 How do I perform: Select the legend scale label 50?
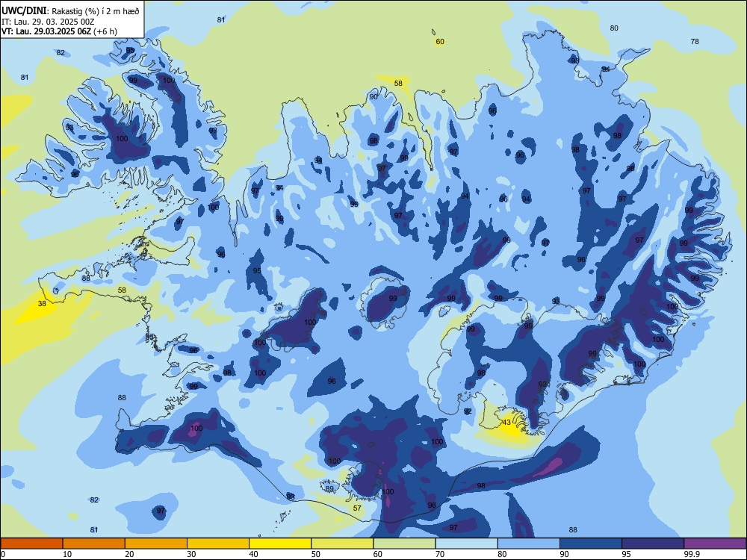[315, 554]
